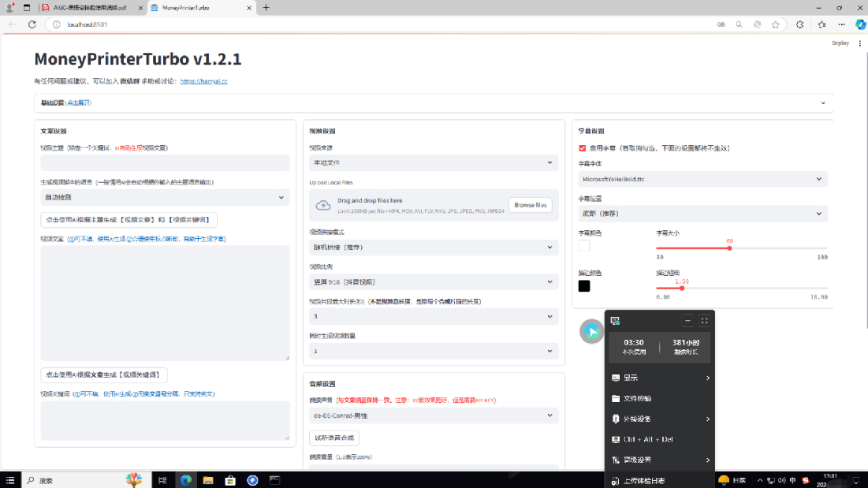Click inside the video script text area
This screenshot has height=488, width=868.
165,304
